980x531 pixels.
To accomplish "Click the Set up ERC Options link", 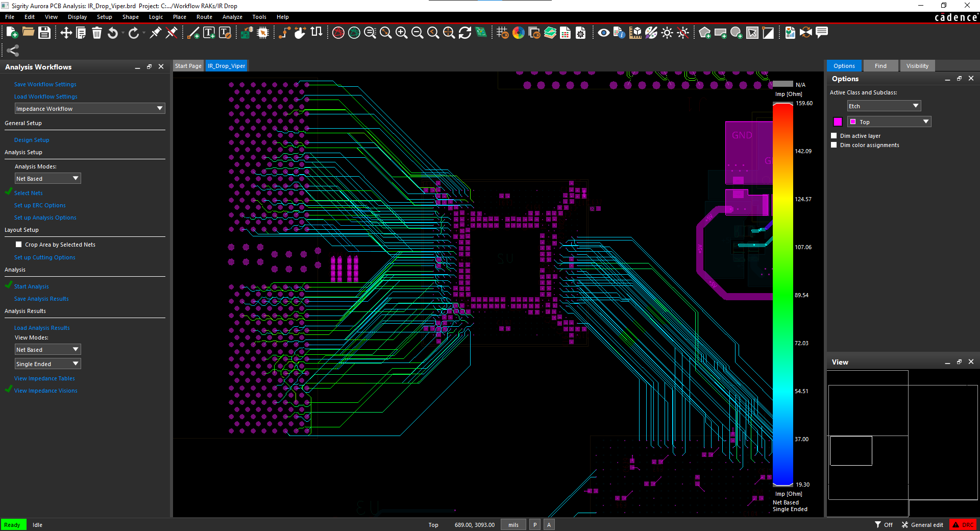I will (x=40, y=205).
